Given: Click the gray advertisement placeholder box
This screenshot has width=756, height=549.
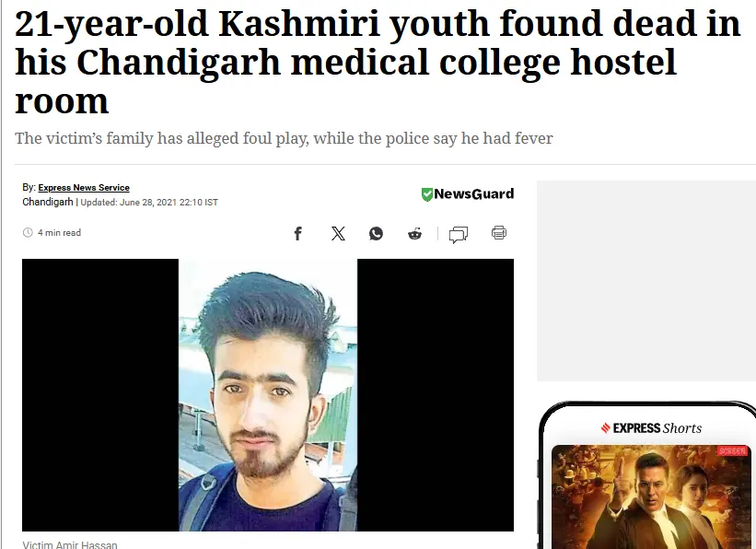Looking at the screenshot, I should point(646,281).
